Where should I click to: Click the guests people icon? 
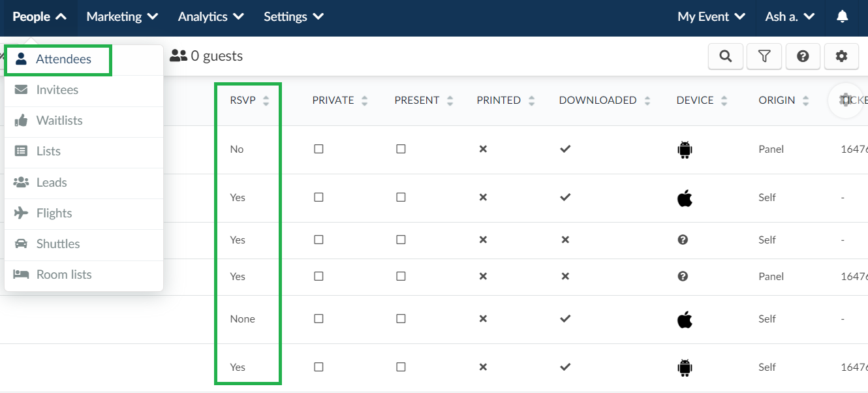(x=178, y=56)
